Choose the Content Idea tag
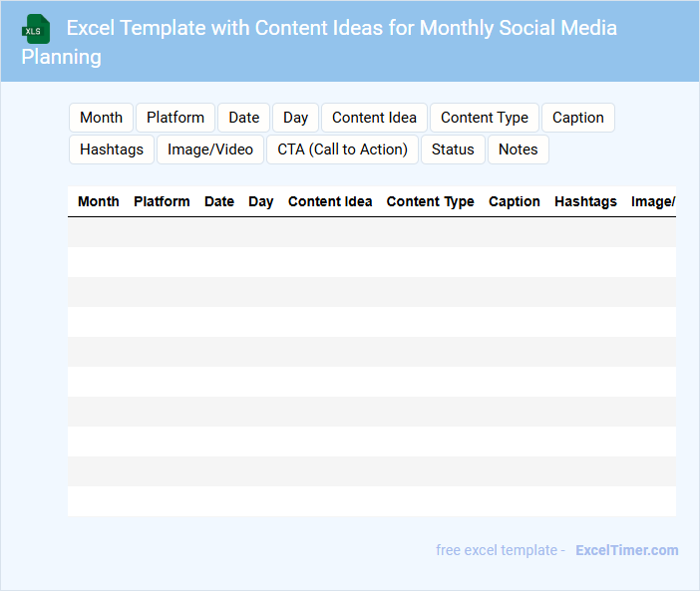The image size is (700, 591). (374, 118)
